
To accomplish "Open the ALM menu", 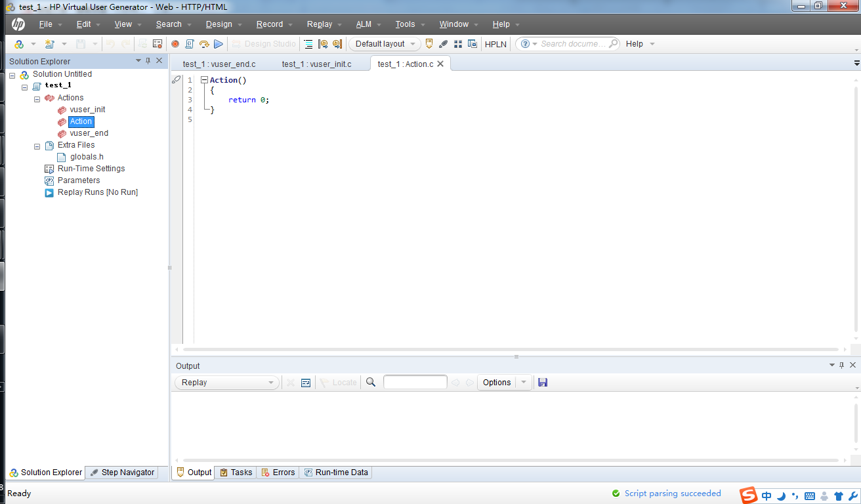I will point(364,24).
